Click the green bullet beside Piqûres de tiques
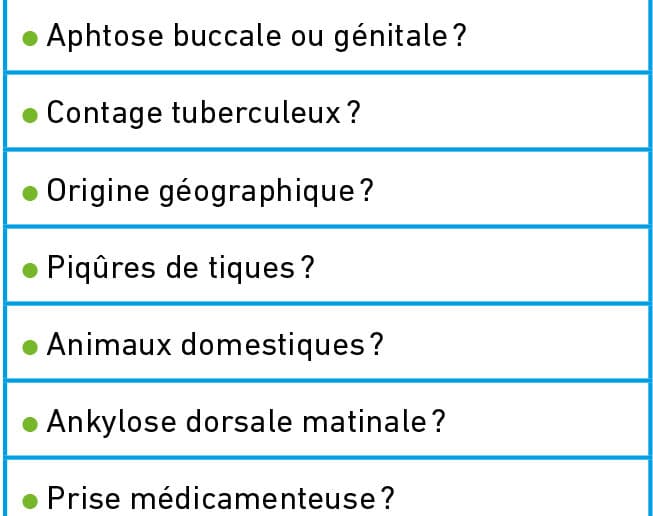The width and height of the screenshot is (653, 516). (x=30, y=270)
